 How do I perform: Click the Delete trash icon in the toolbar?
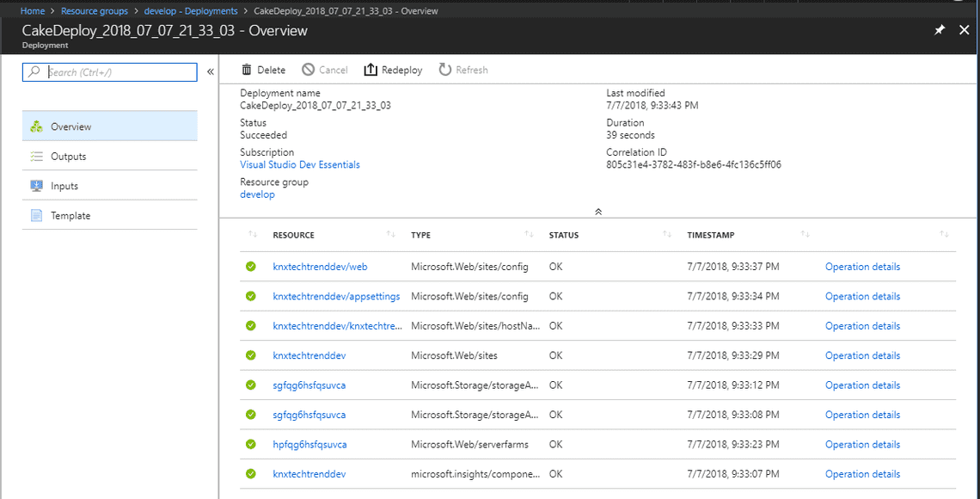tap(245, 70)
